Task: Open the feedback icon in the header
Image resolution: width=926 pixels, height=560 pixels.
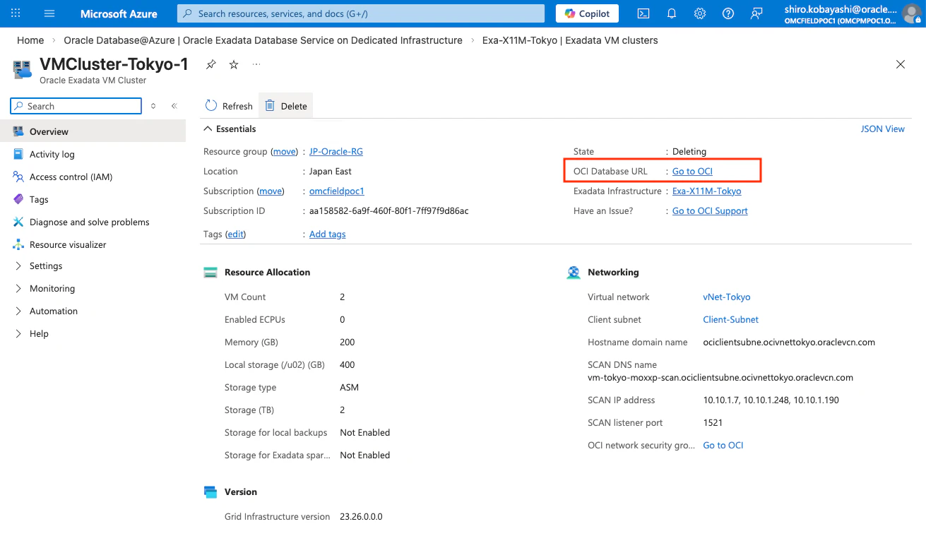Action: coord(756,13)
